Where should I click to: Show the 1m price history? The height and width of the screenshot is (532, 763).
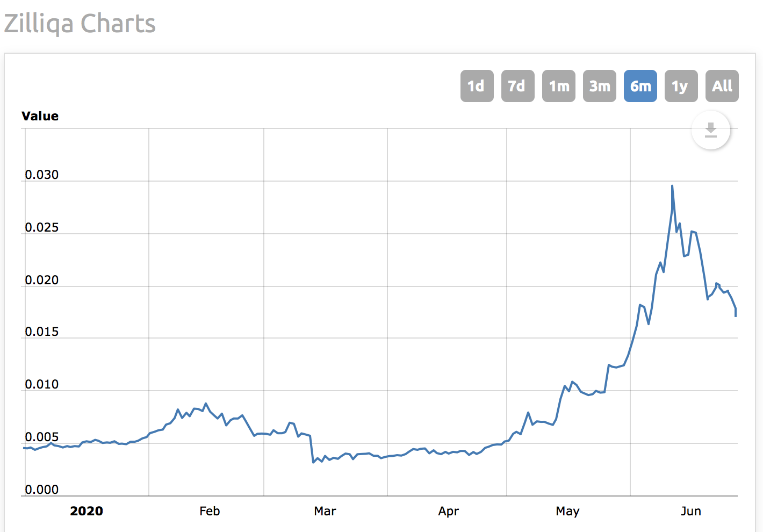tap(558, 86)
